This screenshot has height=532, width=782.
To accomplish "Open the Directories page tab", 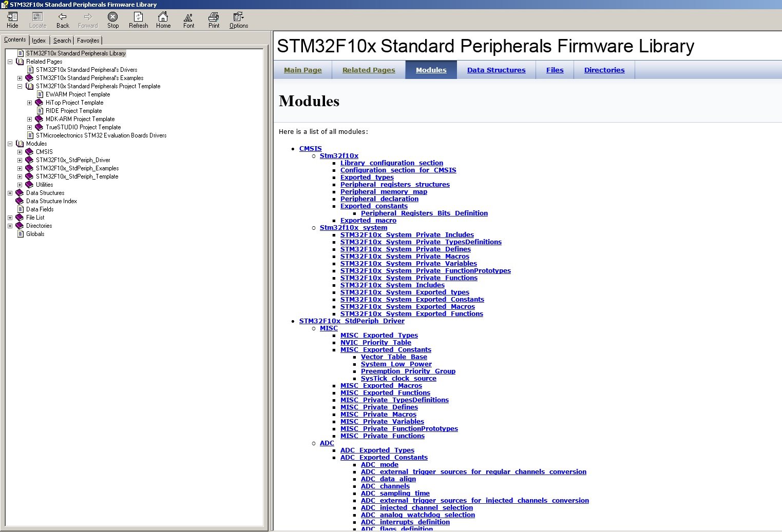I will point(604,70).
